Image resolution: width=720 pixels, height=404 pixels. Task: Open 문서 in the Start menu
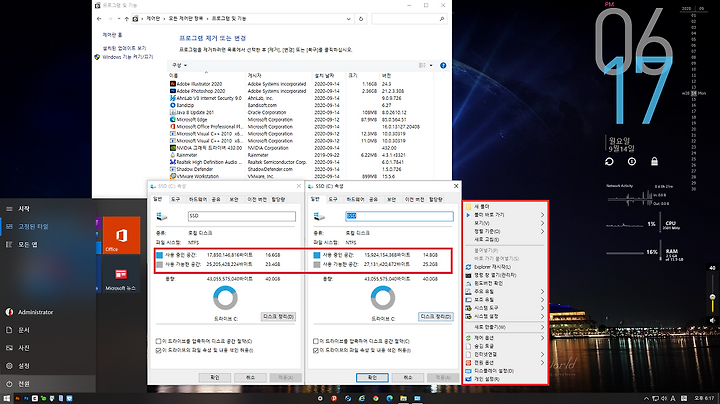click(x=48, y=330)
